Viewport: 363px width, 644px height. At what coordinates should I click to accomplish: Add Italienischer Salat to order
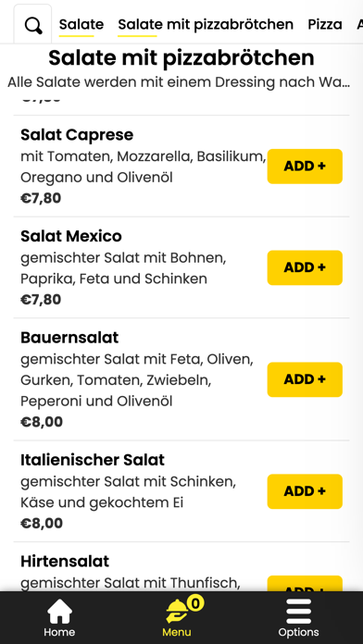pos(305,491)
